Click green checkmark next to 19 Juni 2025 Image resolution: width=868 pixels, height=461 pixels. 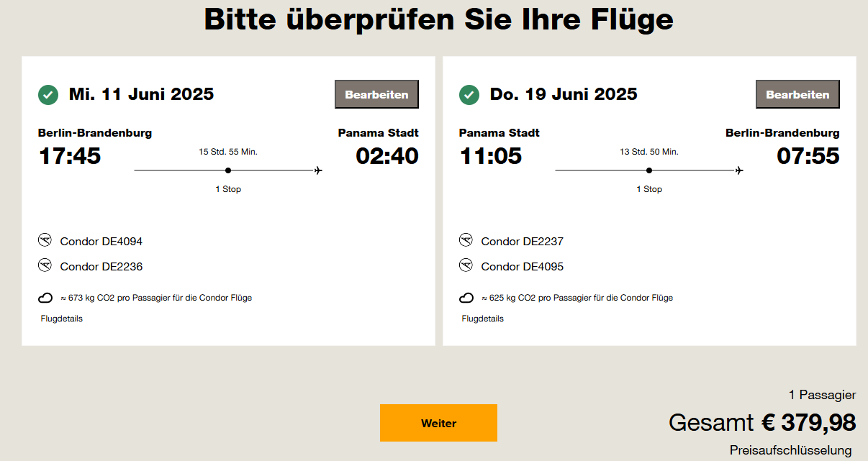click(x=469, y=94)
